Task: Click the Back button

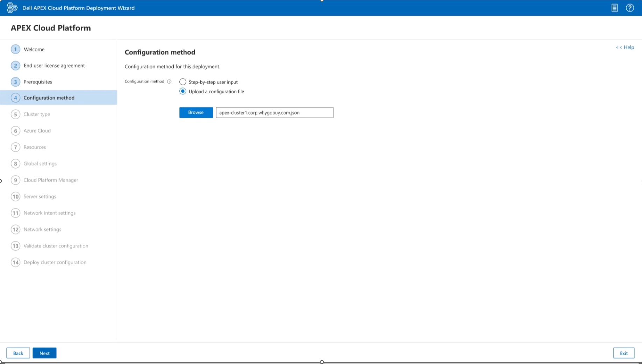Action: [x=18, y=353]
